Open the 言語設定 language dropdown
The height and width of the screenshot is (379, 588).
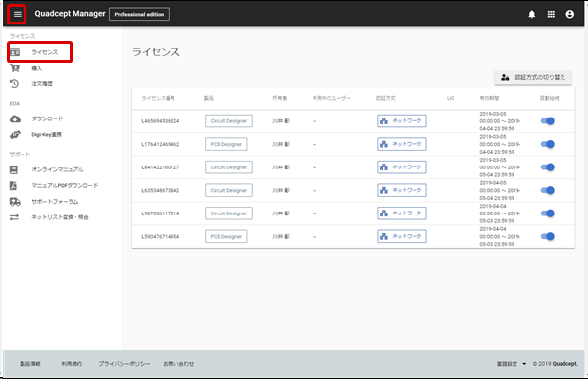click(x=512, y=364)
